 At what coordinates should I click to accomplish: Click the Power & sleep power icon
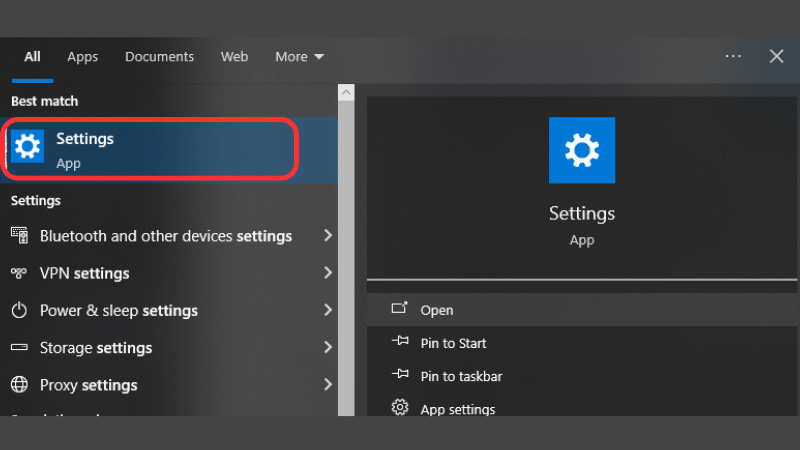pyautogui.click(x=19, y=310)
